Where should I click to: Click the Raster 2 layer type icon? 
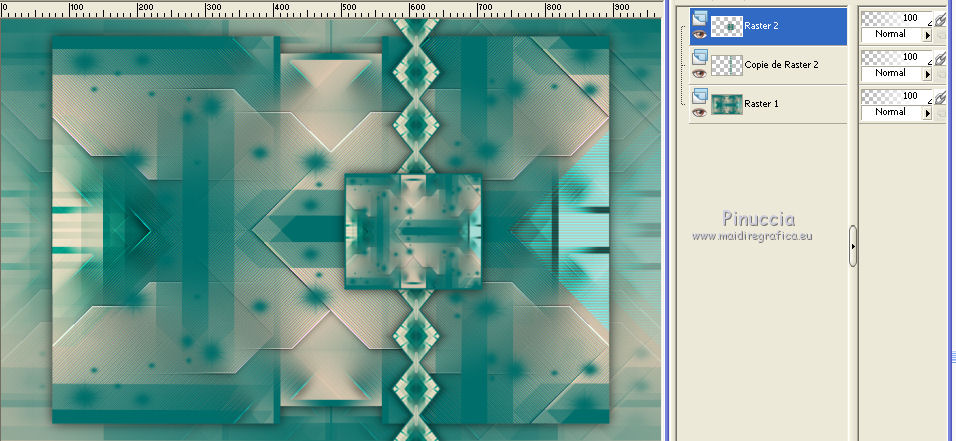pos(699,19)
